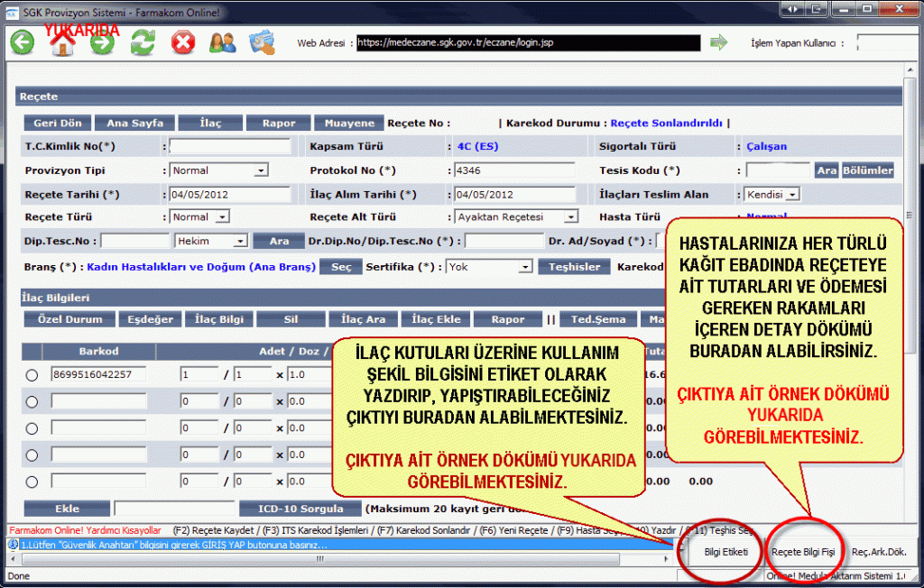Viewport: 924px width, 588px height.
Task: Click the prescription card icon in toolbar
Action: pyautogui.click(x=263, y=42)
